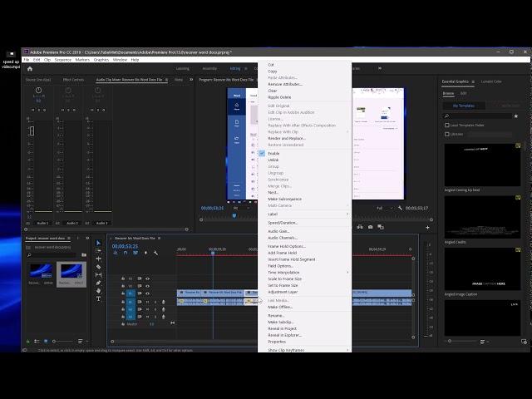Switch Project panel to list view
Screen dimensions: 532x399
[37, 341]
